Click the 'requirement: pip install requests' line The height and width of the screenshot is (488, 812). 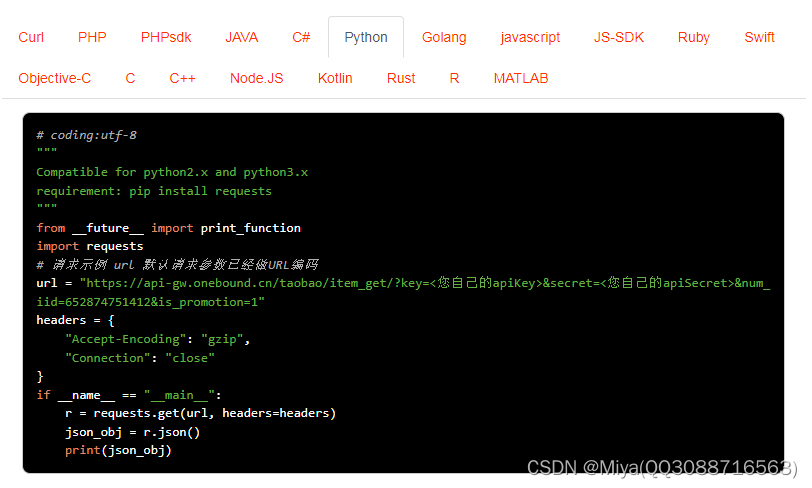(154, 191)
